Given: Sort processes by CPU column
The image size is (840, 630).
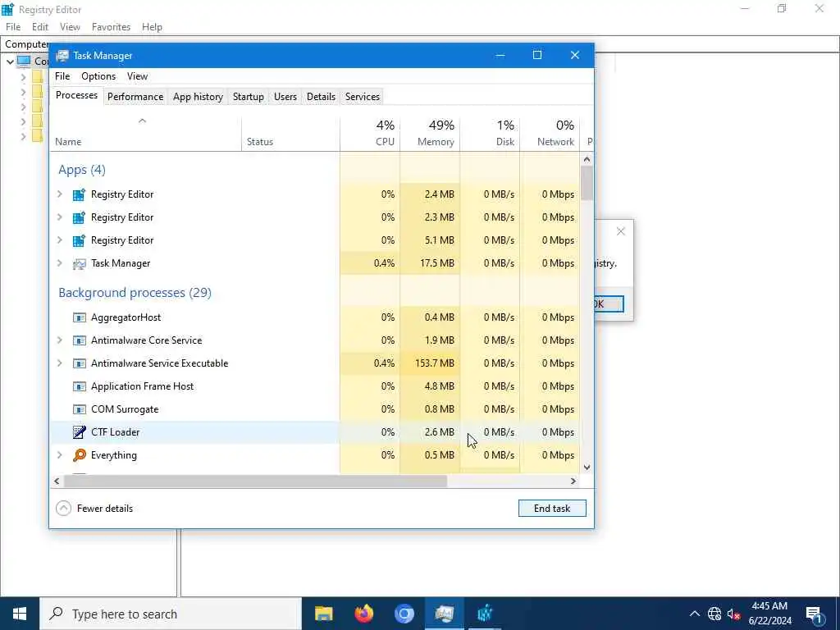Looking at the screenshot, I should tap(370, 133).
